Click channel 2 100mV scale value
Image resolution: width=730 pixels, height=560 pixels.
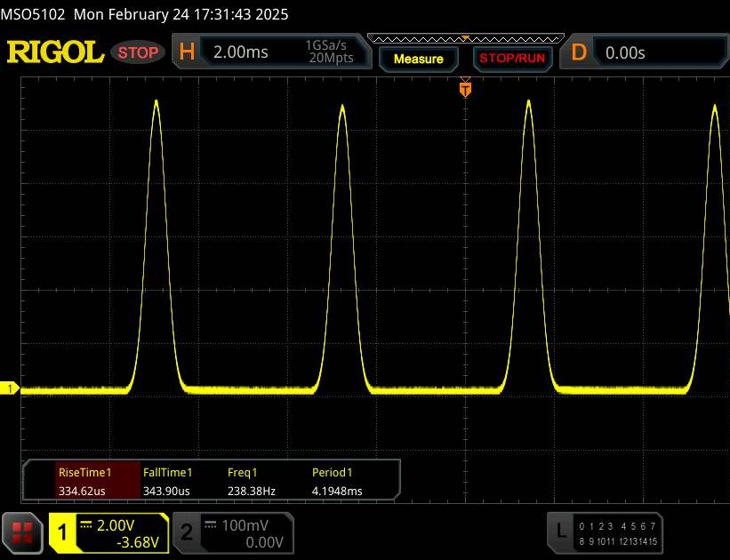[245, 525]
